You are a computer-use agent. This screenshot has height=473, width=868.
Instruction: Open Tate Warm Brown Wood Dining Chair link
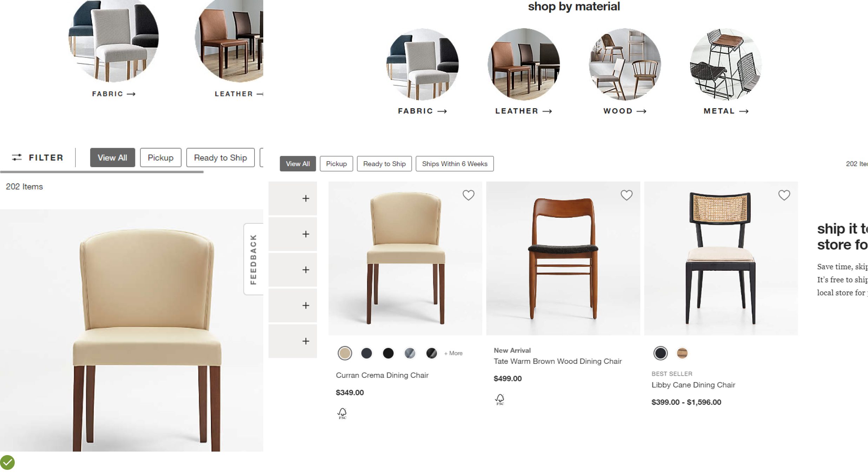pyautogui.click(x=557, y=361)
